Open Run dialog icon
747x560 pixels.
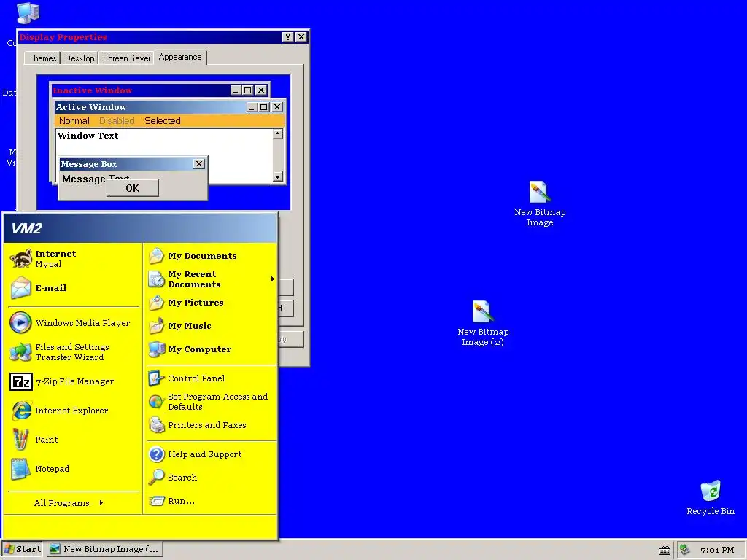[x=156, y=501]
